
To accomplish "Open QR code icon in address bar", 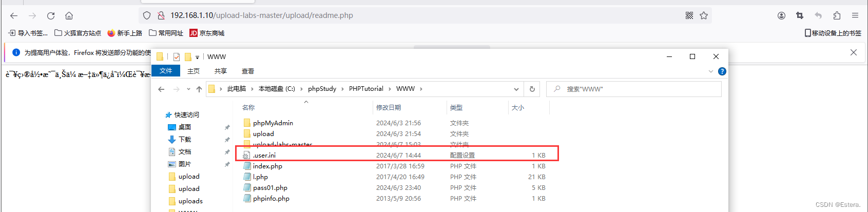I will pyautogui.click(x=689, y=15).
